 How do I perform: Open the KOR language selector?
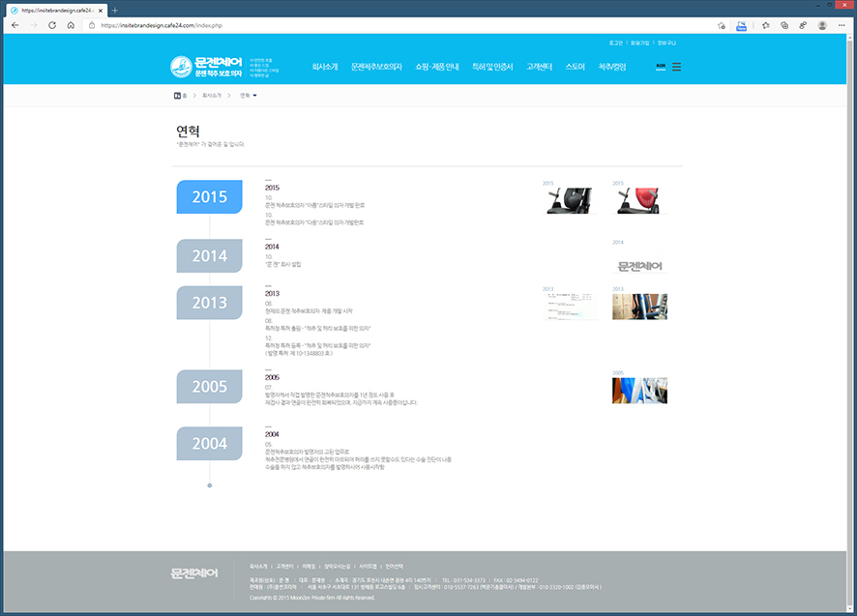pos(661,67)
